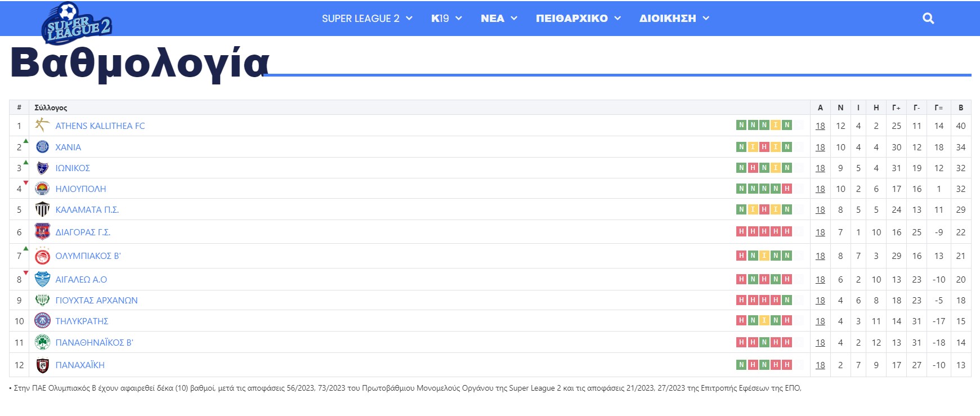
Task: Click the red H form badge in ΧΑΝΙΑ row
Action: pyautogui.click(x=764, y=147)
